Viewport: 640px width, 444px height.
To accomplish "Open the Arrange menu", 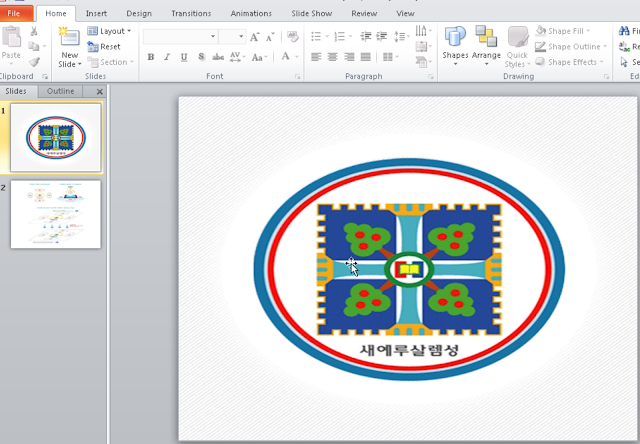I will [486, 46].
